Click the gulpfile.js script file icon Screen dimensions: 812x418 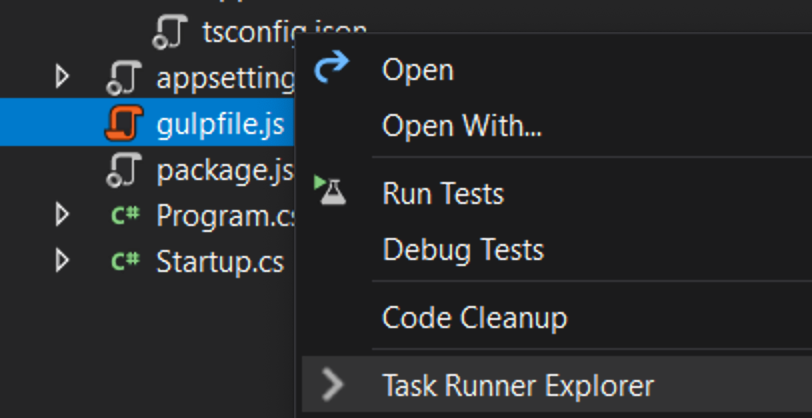coord(125,124)
